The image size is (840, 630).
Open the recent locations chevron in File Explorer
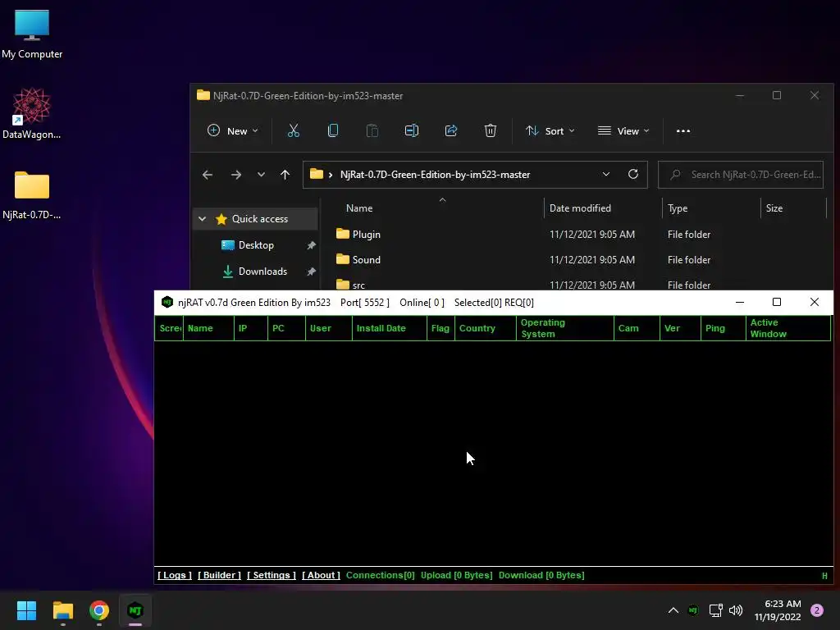261,175
